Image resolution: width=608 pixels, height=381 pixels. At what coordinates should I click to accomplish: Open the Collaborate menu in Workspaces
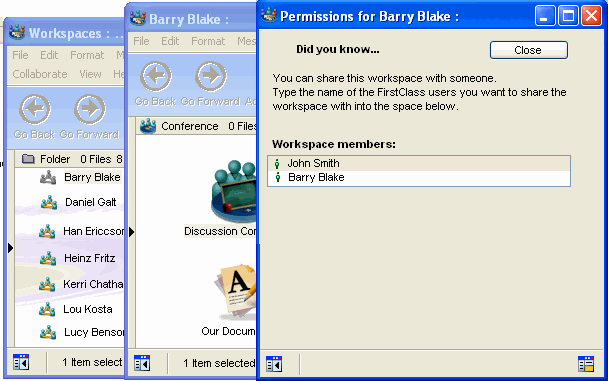click(40, 74)
